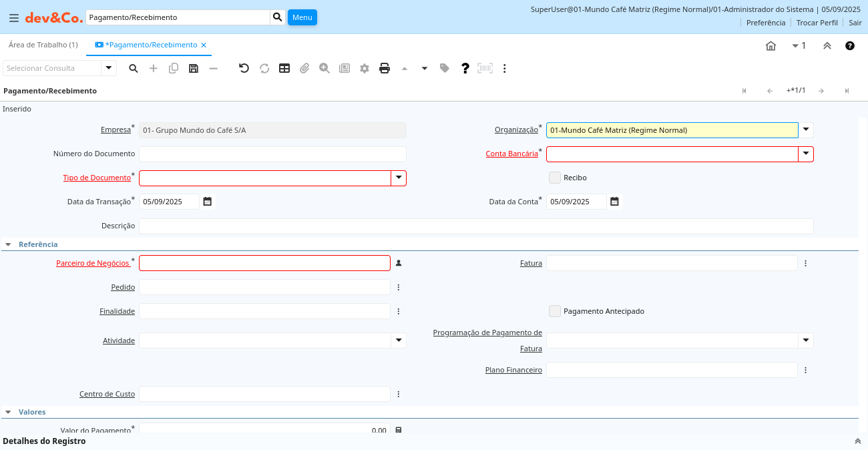Image resolution: width=868 pixels, height=450 pixels.
Task: Open the Conta Bancária dropdown
Action: pos(806,154)
